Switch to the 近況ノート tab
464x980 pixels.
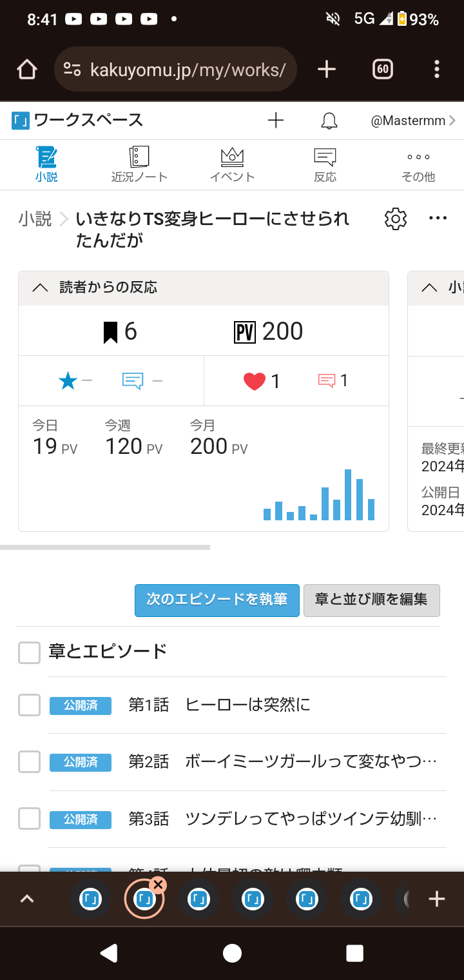coord(139,164)
